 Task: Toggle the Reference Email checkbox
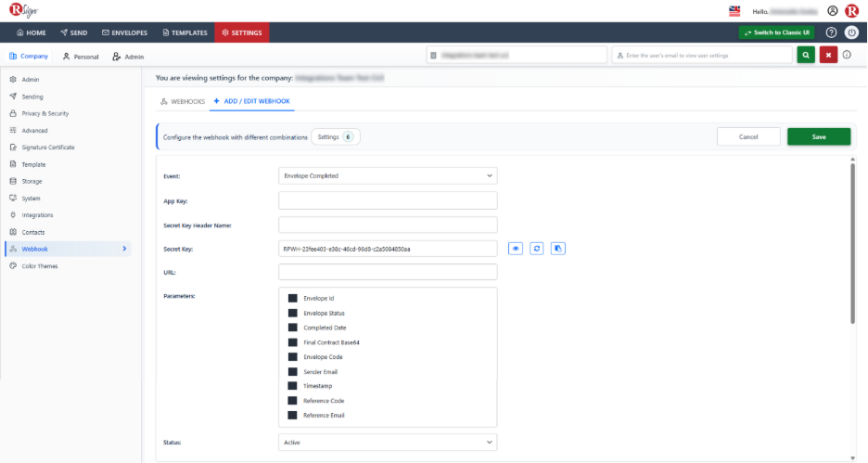click(x=293, y=416)
